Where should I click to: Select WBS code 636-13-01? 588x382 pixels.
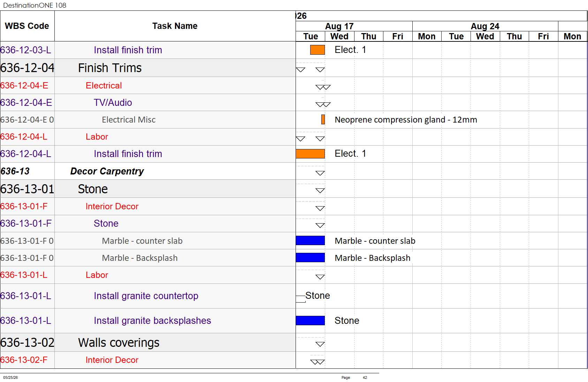pyautogui.click(x=27, y=189)
